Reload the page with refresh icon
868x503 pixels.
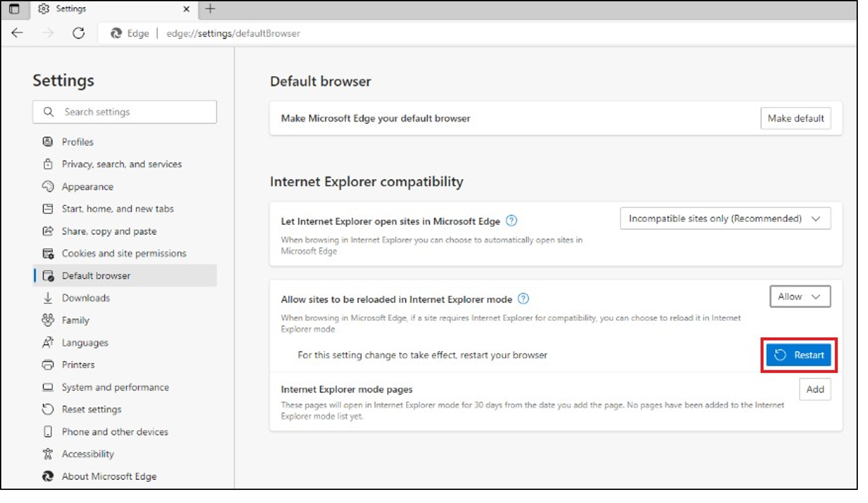(79, 33)
